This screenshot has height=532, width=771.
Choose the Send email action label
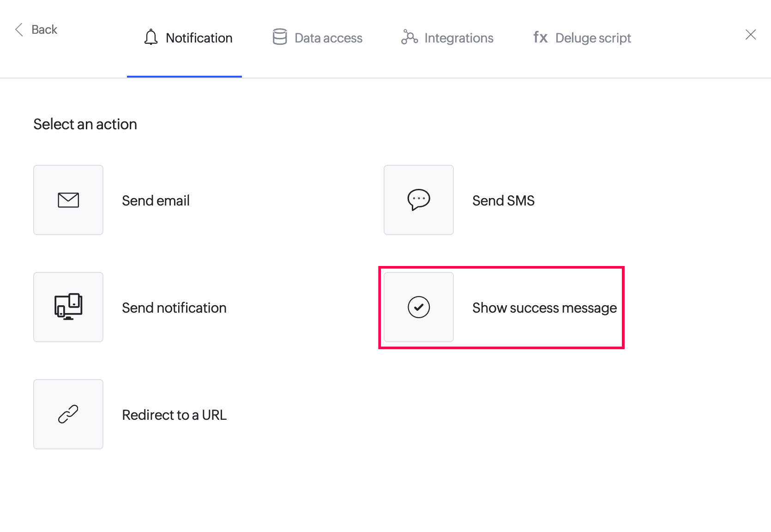click(x=156, y=200)
